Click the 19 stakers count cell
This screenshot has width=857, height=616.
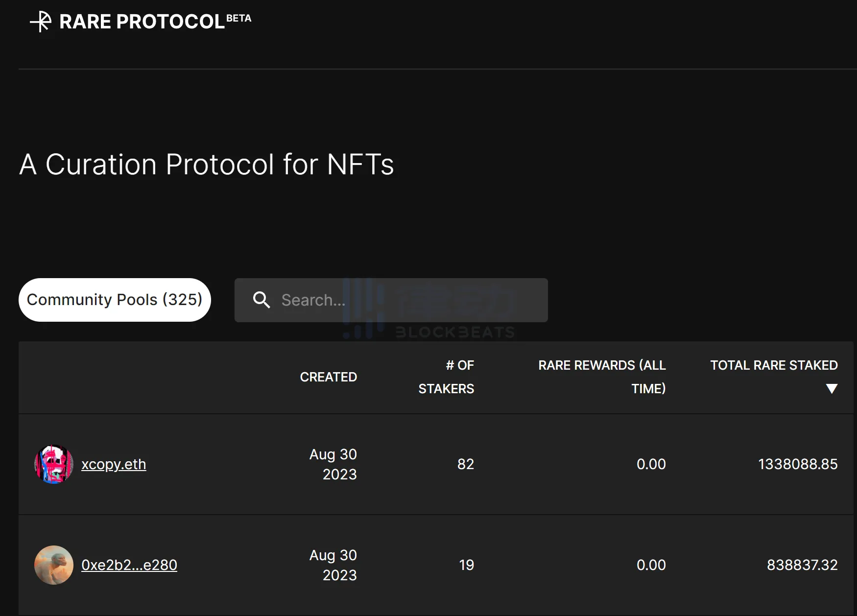tap(466, 565)
